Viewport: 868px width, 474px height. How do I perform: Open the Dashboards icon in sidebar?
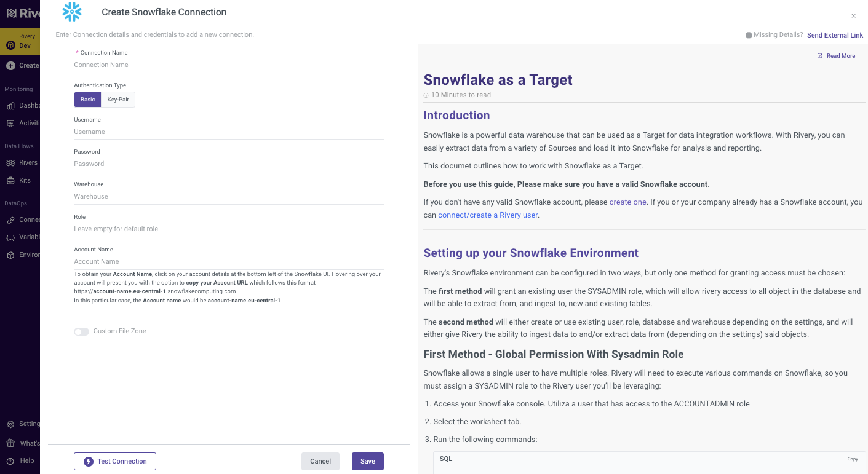pos(10,106)
